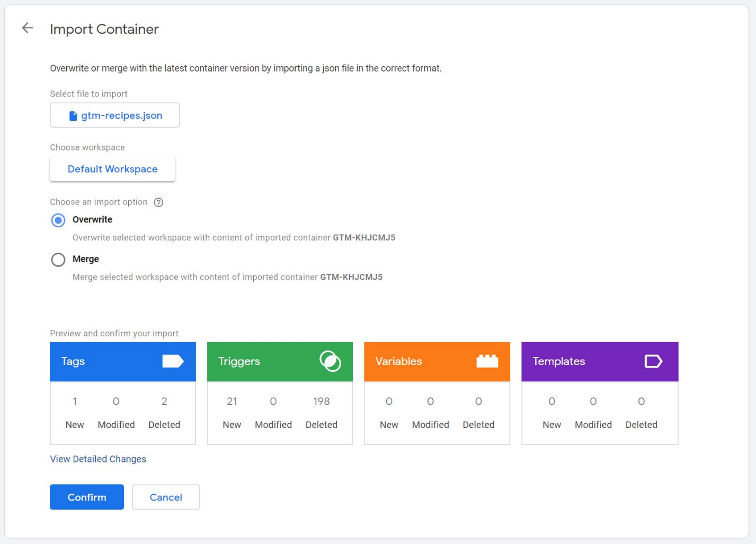Open the Default Workspace chooser
This screenshot has height=544, width=756.
tap(112, 169)
